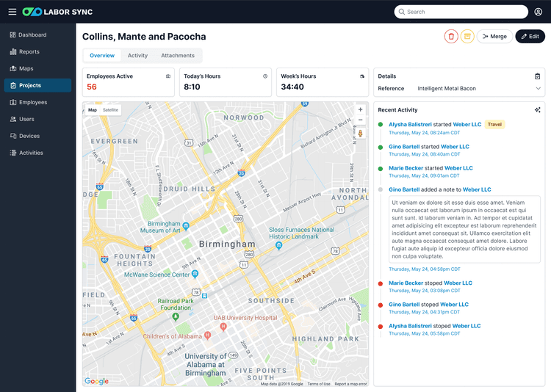Click the red delete trash icon

[x=451, y=36]
